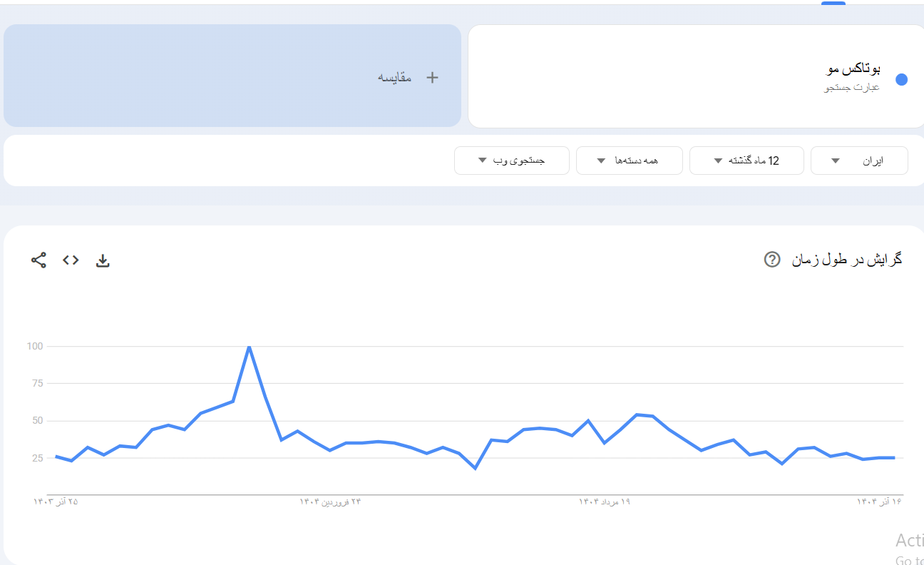Click the plus icon beside مقایسه
Screen dimensions: 924x565
[x=432, y=78]
